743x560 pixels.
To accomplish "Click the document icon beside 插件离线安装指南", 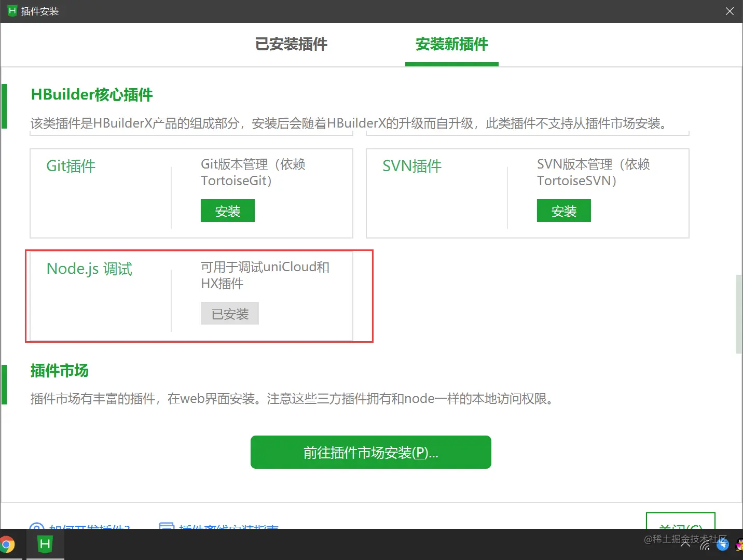I will pyautogui.click(x=166, y=527).
